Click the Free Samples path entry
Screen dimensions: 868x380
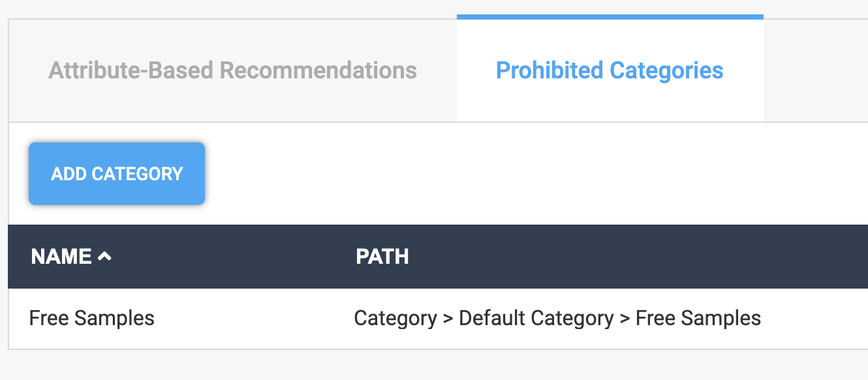coord(698,318)
